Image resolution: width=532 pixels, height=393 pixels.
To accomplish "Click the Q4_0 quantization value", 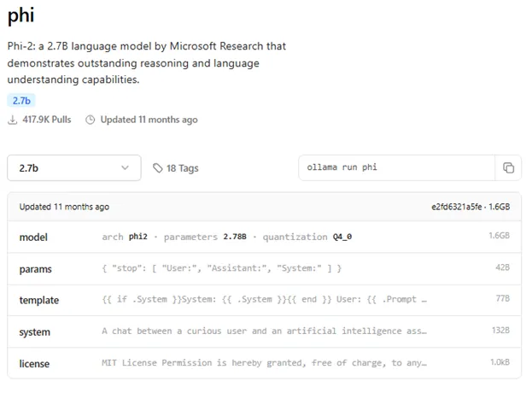I will pos(342,237).
